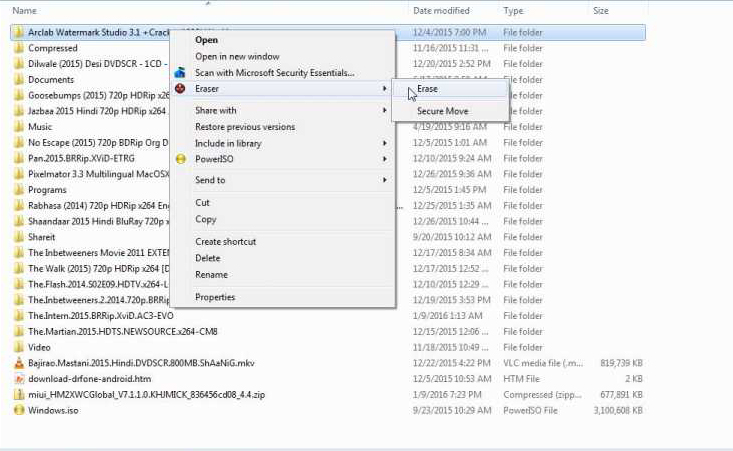Select download-drfone-android.htm file name
The image size is (733, 451).
click(x=89, y=379)
